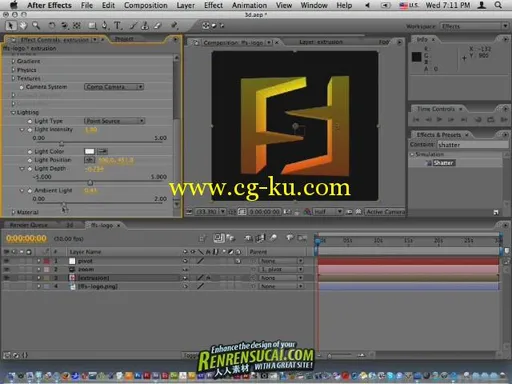Open the Layer menu
The width and height of the screenshot is (512, 384).
tap(186, 5)
